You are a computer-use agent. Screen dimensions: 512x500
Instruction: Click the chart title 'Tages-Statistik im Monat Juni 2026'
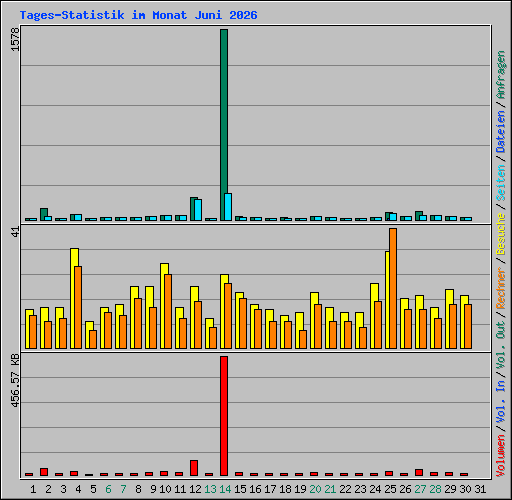tap(138, 15)
